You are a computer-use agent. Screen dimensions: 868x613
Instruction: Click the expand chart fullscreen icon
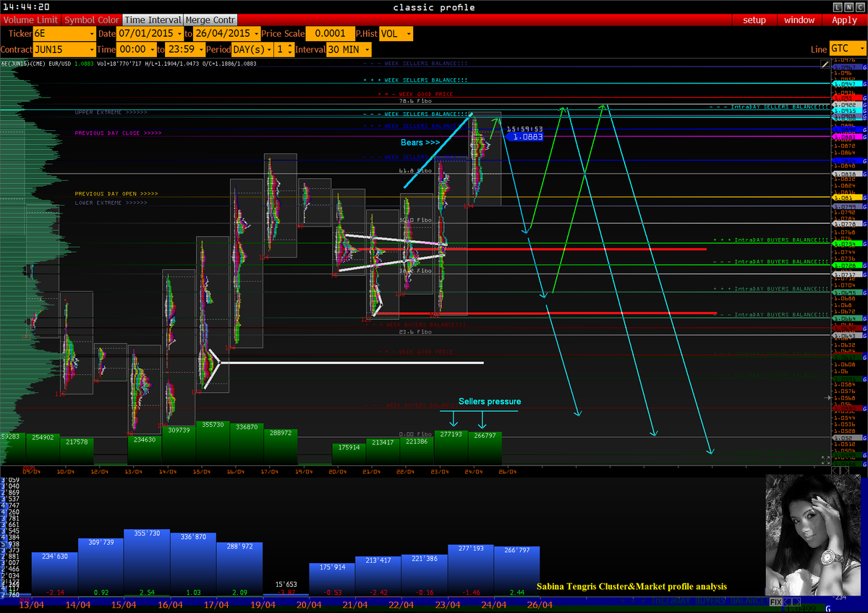(825, 460)
